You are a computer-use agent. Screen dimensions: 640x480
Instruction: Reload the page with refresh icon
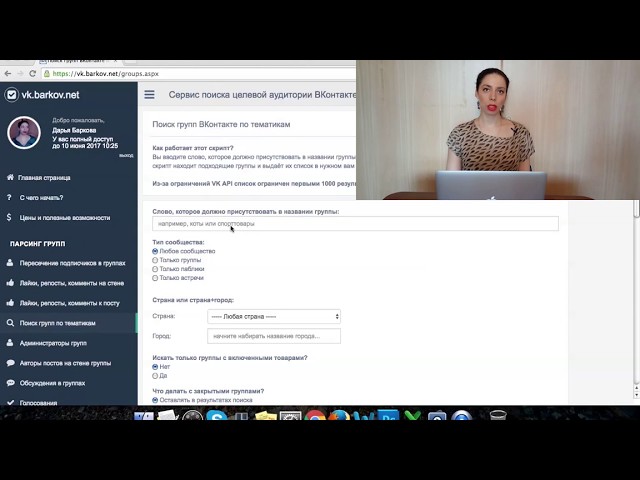coord(33,74)
